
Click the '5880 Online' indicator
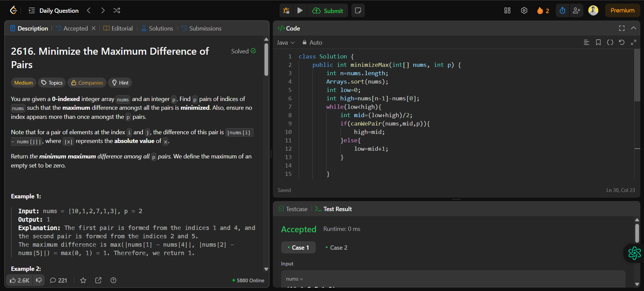coord(248,280)
